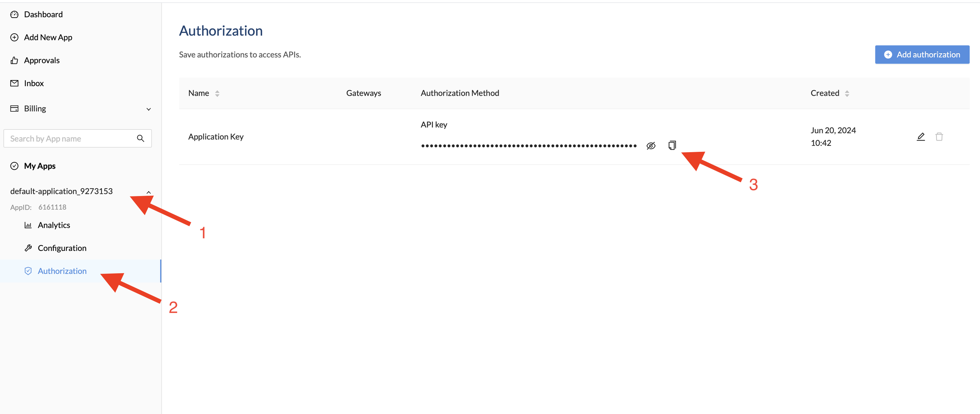Select the Approvals thumbs-up icon
Image resolution: width=980 pixels, height=414 pixels.
pyautogui.click(x=14, y=60)
